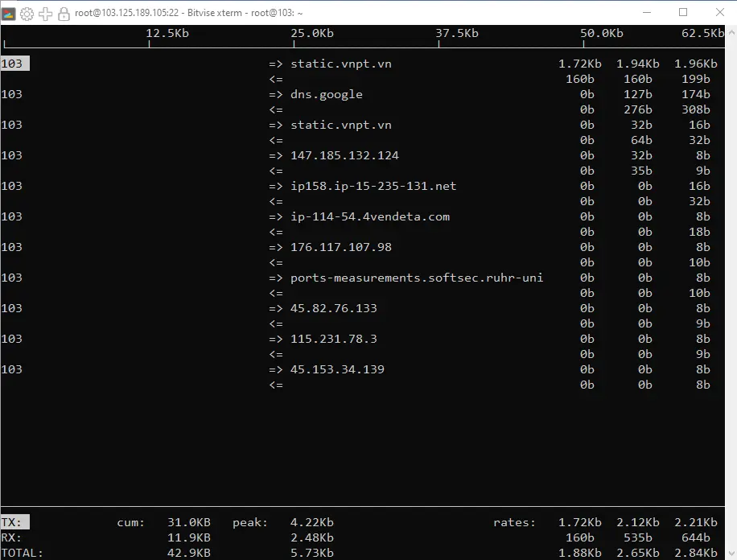The image size is (737, 560).
Task: Click the 1.96Kb rate value
Action: click(696, 64)
